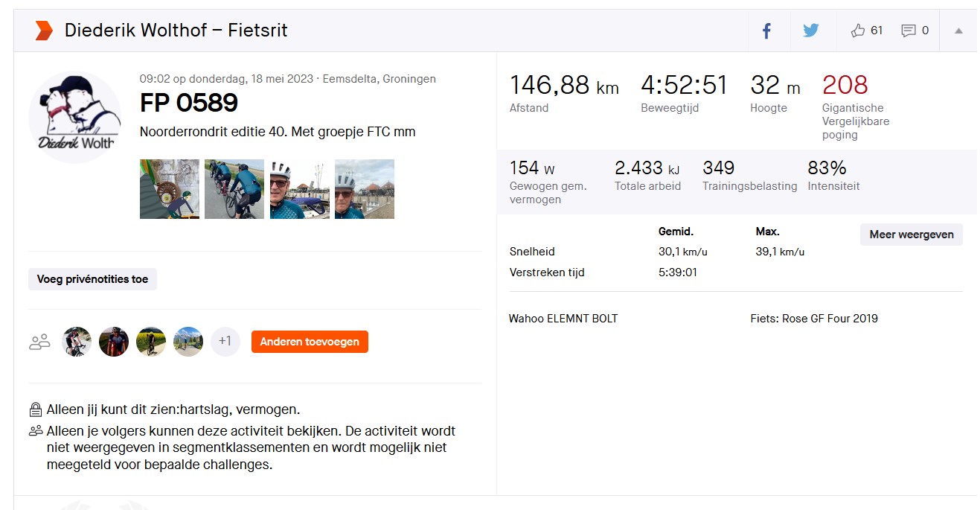Open fourth participant's round avatar
Image resolution: width=980 pixels, height=510 pixels.
[188, 342]
